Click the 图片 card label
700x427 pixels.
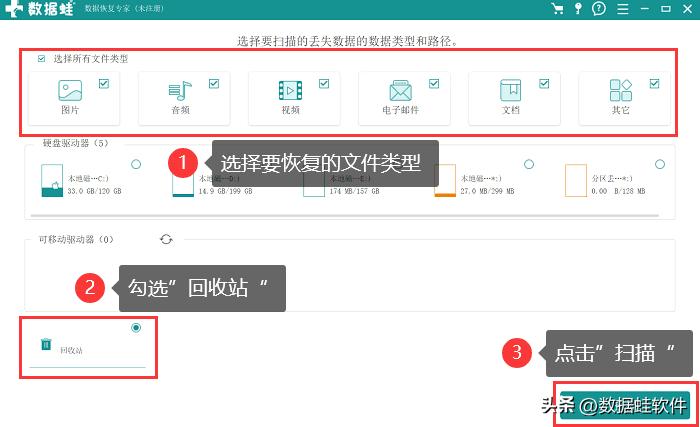tap(70, 110)
